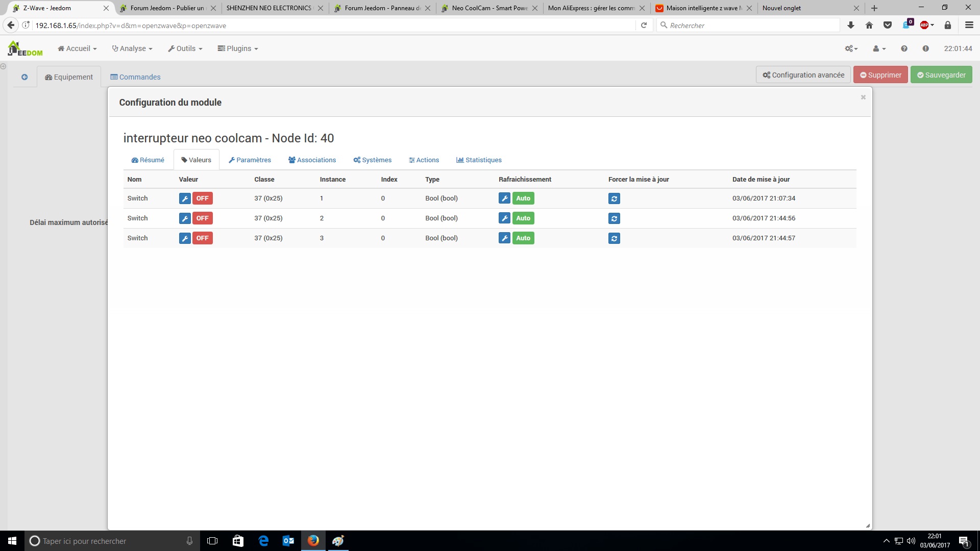This screenshot has width=980, height=551.
Task: Click the Pocket icon in toolbar
Action: (888, 25)
